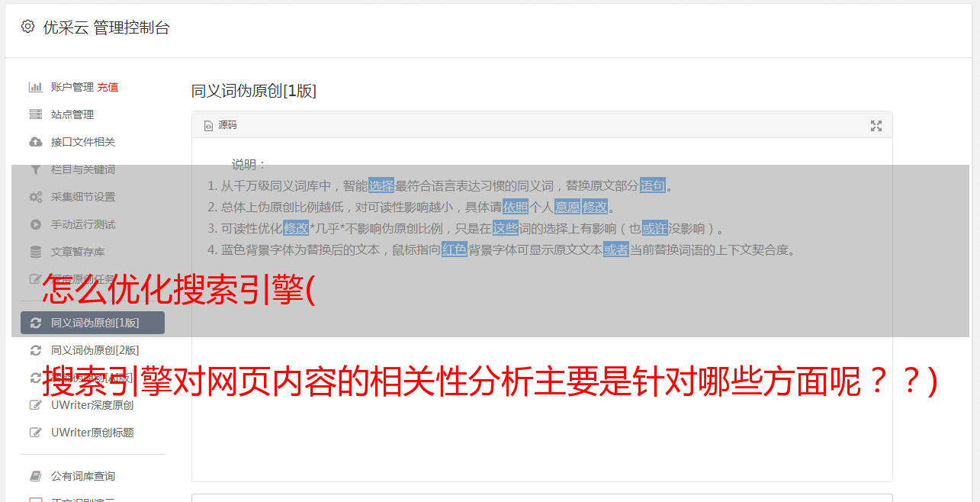Click the database icon next to 文章暂存库
The image size is (980, 502).
[35, 252]
